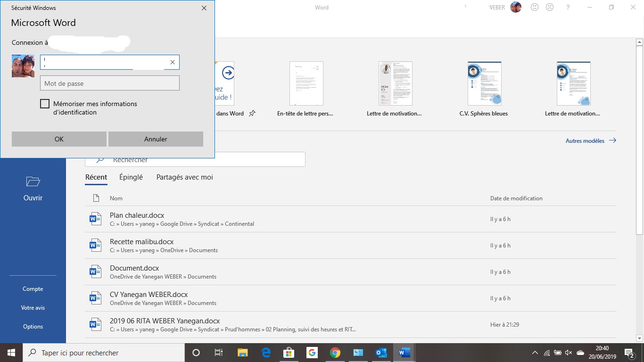644x362 pixels.
Task: Open the Autres modèles link
Action: click(591, 140)
